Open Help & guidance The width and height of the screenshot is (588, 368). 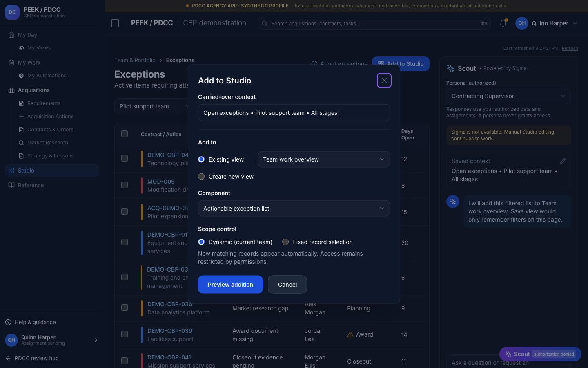(x=31, y=322)
